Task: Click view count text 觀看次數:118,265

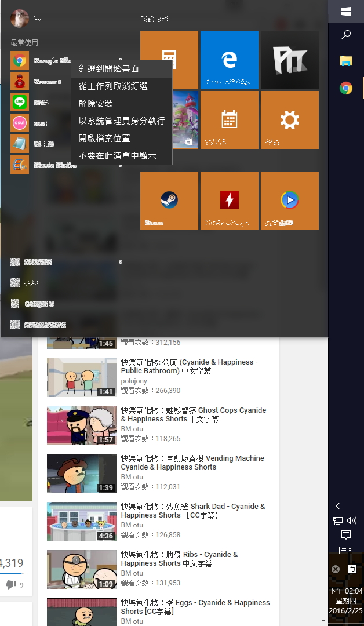Action: point(151,438)
